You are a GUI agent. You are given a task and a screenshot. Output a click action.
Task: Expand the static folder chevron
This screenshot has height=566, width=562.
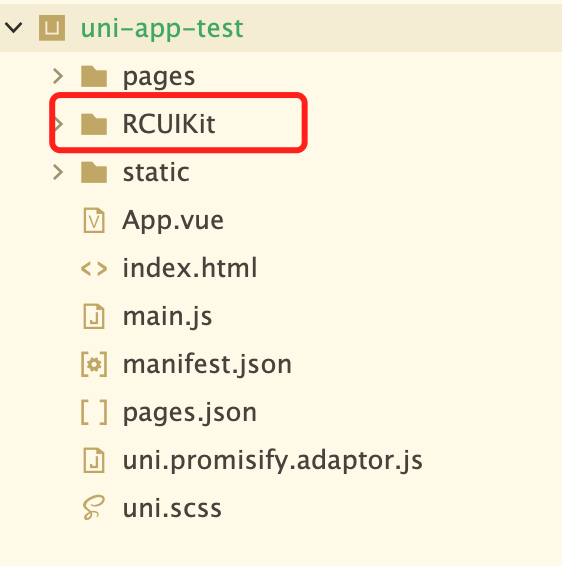[x=58, y=172]
